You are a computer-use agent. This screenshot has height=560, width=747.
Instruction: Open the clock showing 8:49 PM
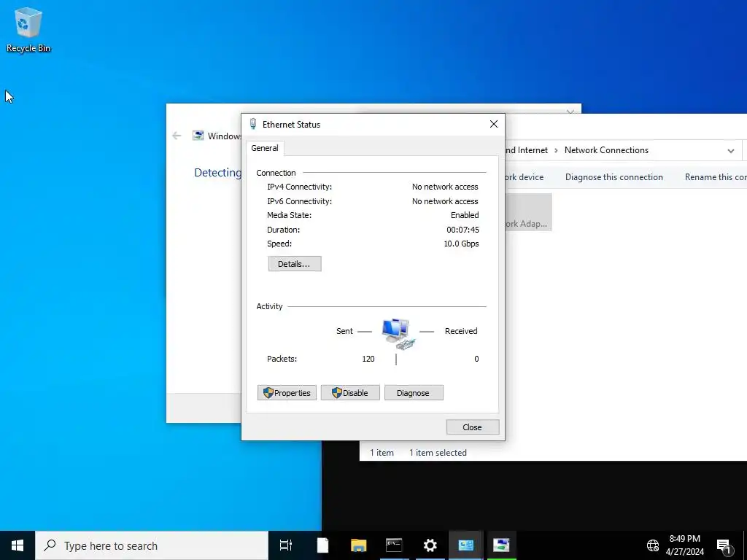tap(684, 545)
